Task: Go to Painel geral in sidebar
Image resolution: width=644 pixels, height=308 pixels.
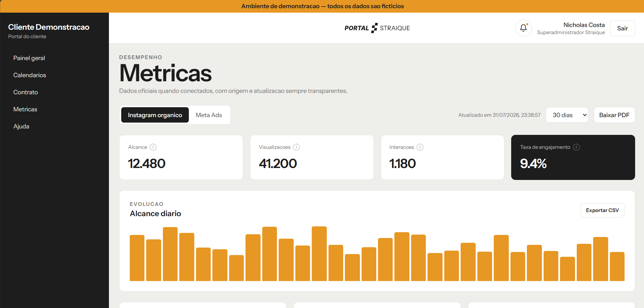Action: coord(29,58)
